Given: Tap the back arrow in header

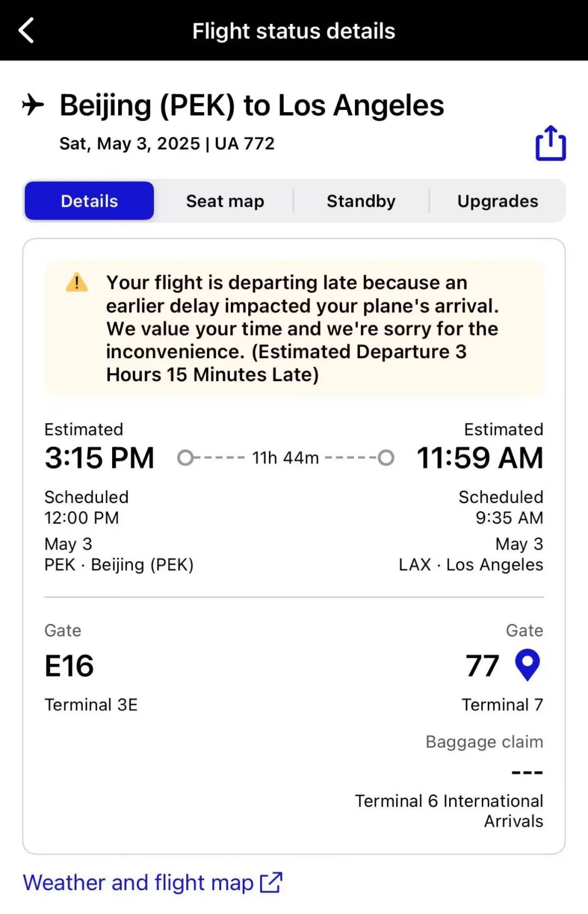Looking at the screenshot, I should (26, 30).
